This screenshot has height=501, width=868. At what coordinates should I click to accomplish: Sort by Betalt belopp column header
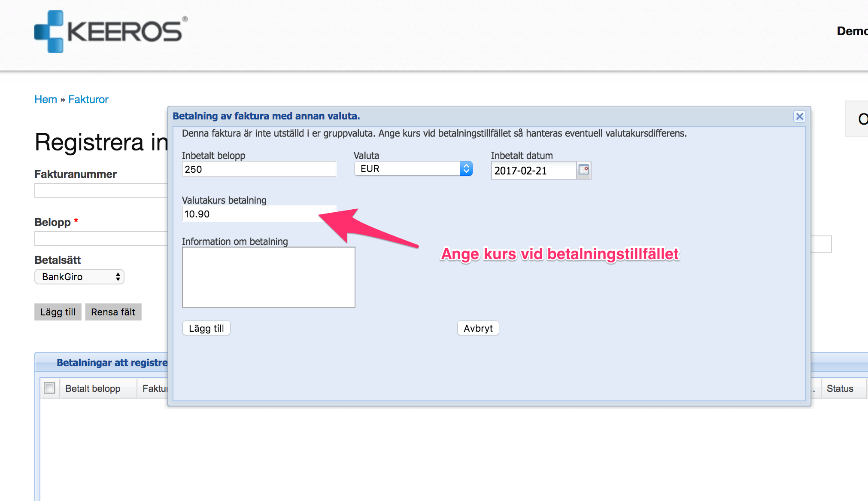[93, 388]
